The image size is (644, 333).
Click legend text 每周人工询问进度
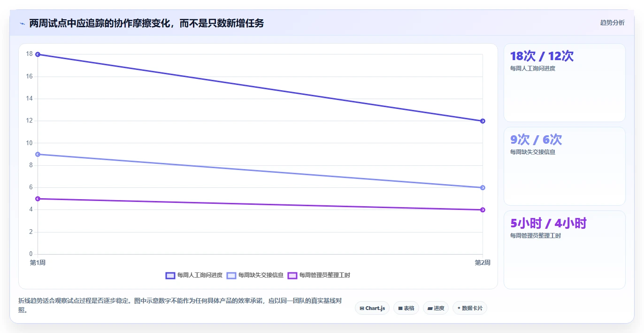[200, 275]
